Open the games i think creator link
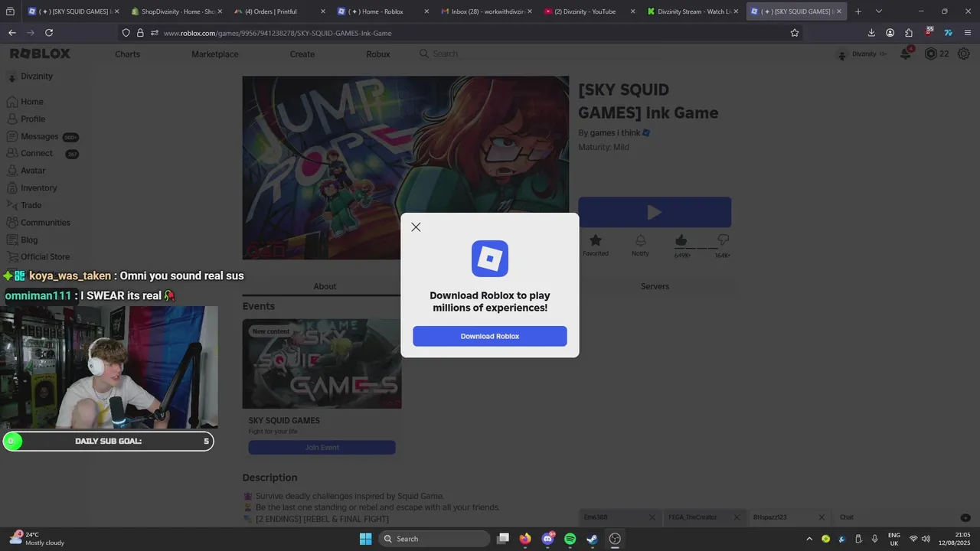 [x=615, y=133]
